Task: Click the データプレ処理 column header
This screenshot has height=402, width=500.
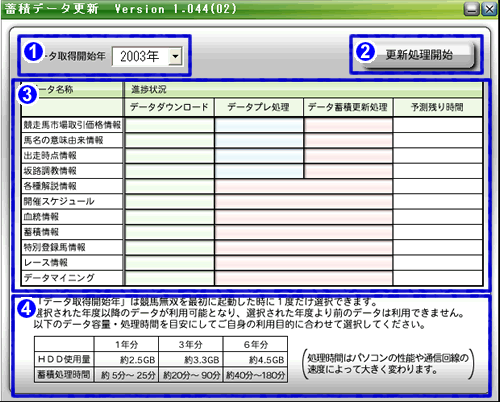Action: [259, 107]
